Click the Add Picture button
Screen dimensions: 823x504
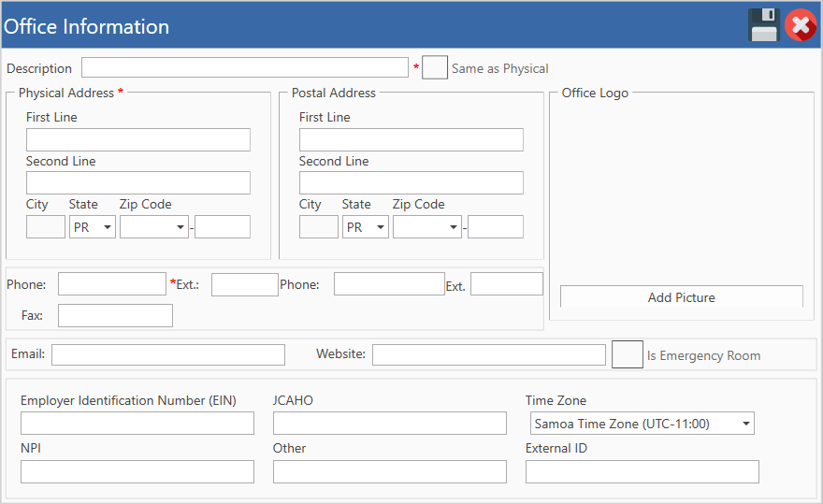point(681,297)
